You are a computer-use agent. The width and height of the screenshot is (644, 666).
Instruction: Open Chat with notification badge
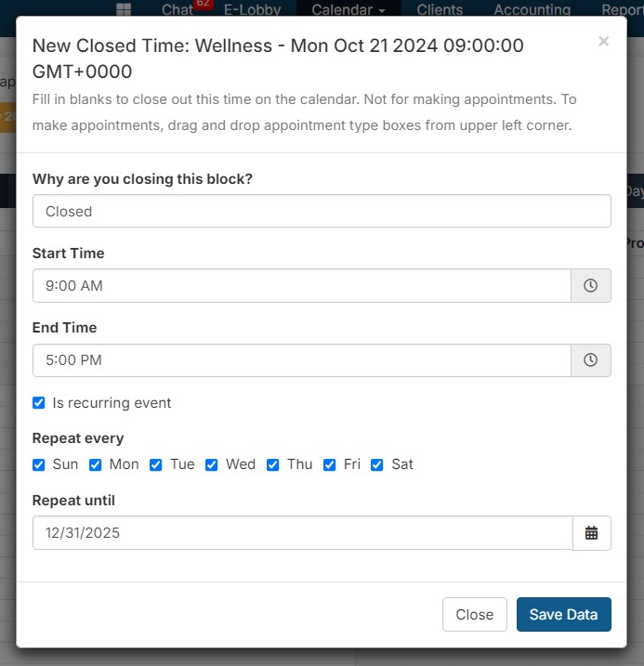(177, 10)
